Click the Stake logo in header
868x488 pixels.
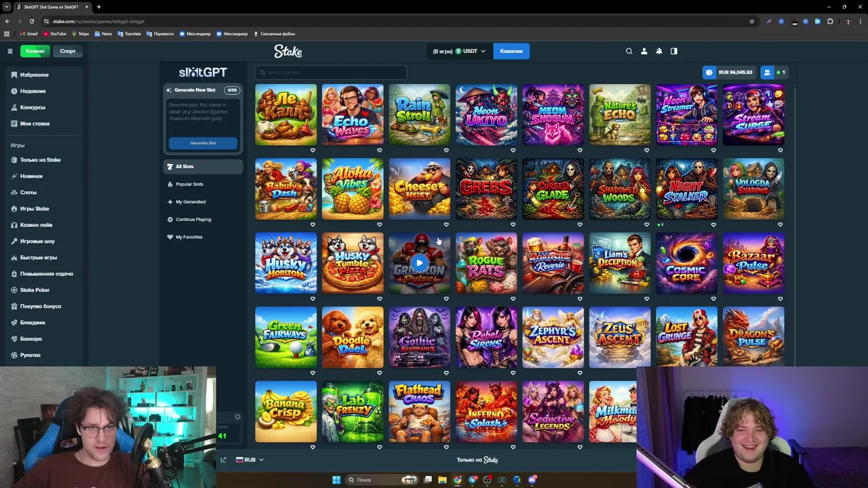click(288, 51)
